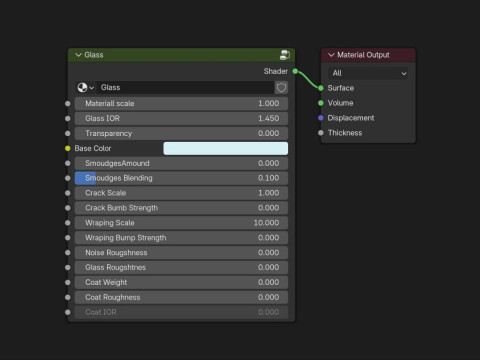Click the Coat Weight value field
The image size is (480, 360).
click(181, 282)
